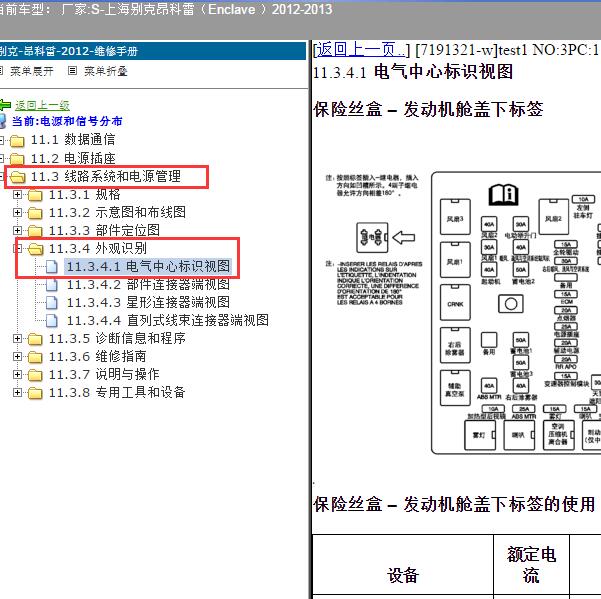601x599 pixels.
Task: Click document icon of 11.3.4.1 电气中心标识视图
Action: 52,267
